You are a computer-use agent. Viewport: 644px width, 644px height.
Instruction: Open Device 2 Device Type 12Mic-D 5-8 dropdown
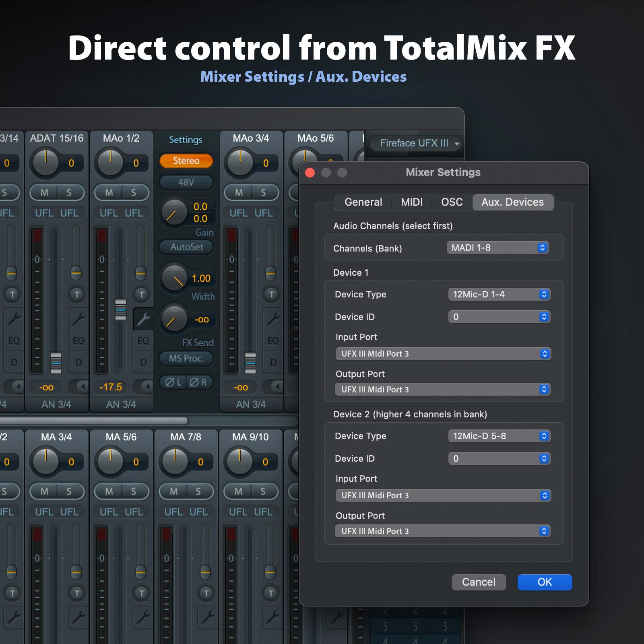[499, 436]
